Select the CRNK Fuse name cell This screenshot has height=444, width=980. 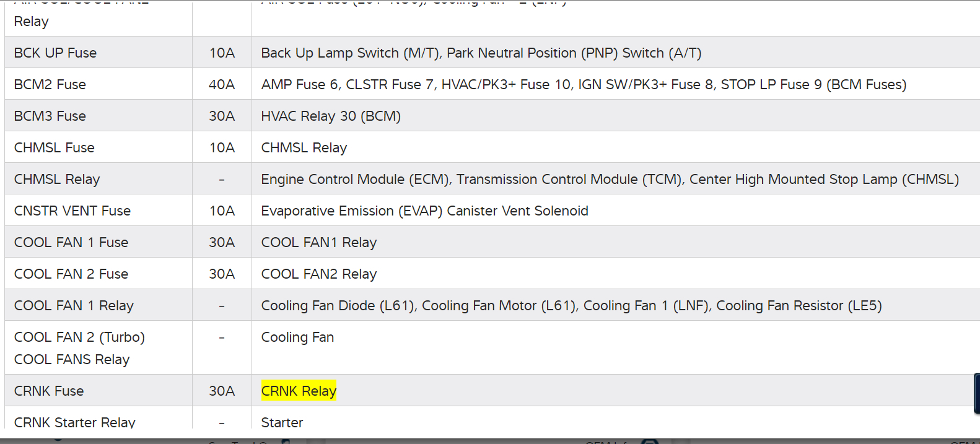coord(49,391)
